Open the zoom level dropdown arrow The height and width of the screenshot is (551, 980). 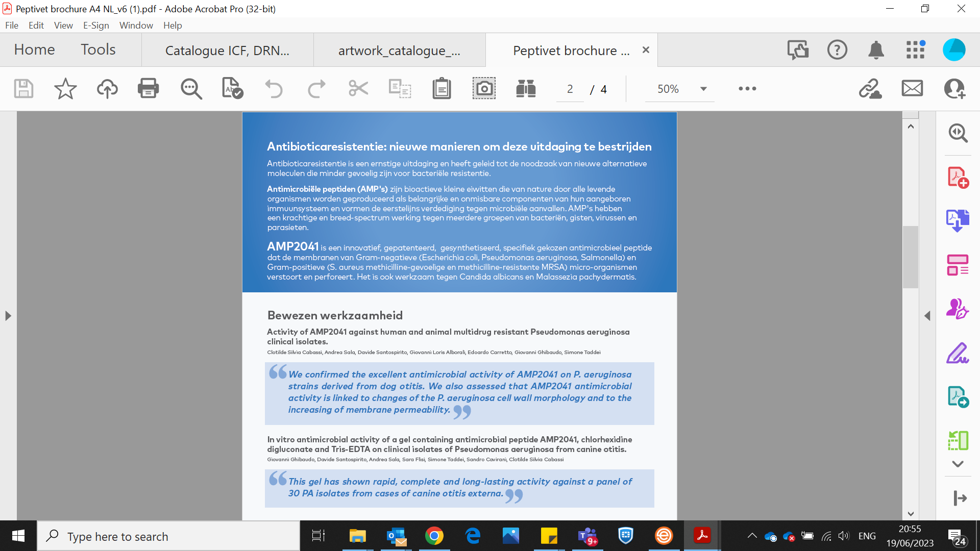(703, 89)
